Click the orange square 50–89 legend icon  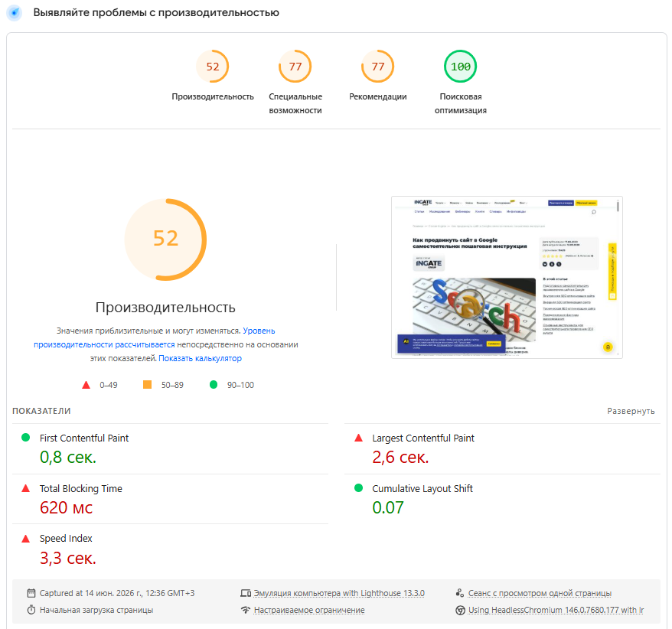click(x=147, y=385)
